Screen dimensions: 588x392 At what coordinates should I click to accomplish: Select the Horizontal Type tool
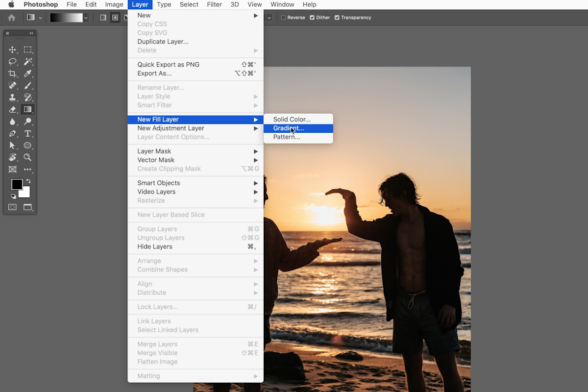coord(28,133)
